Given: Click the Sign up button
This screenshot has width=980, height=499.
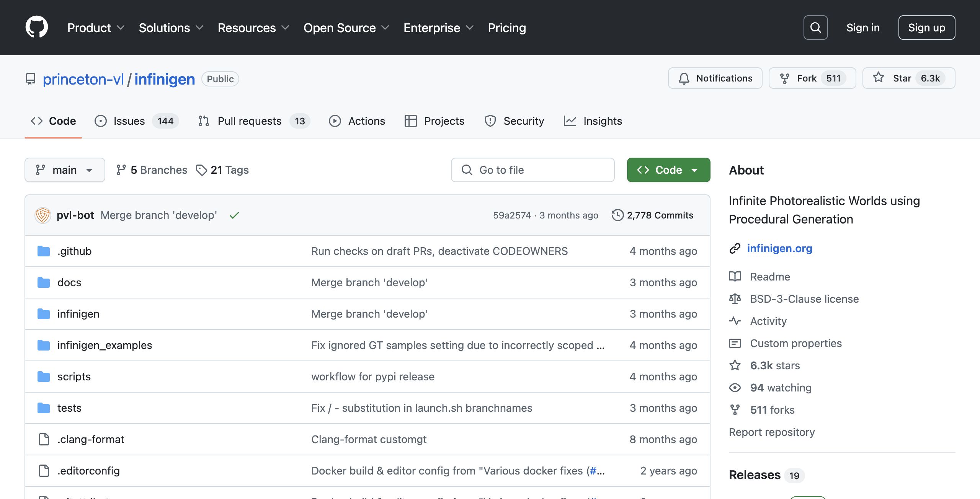Looking at the screenshot, I should 926,28.
